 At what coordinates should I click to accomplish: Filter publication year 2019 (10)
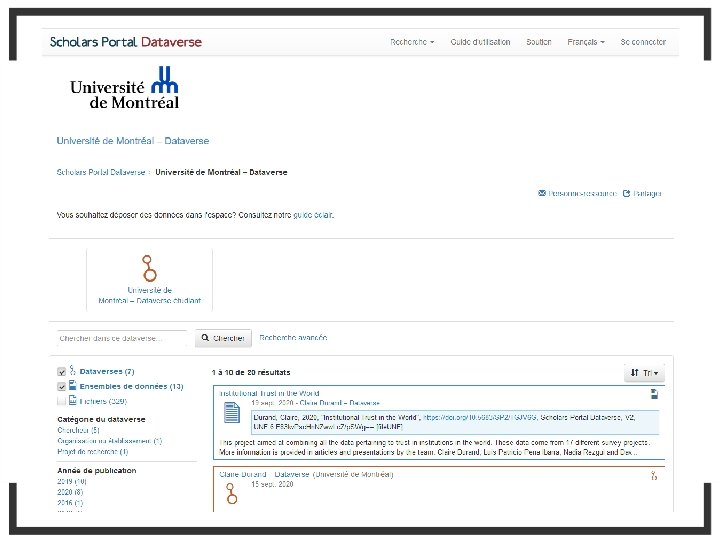point(72,481)
